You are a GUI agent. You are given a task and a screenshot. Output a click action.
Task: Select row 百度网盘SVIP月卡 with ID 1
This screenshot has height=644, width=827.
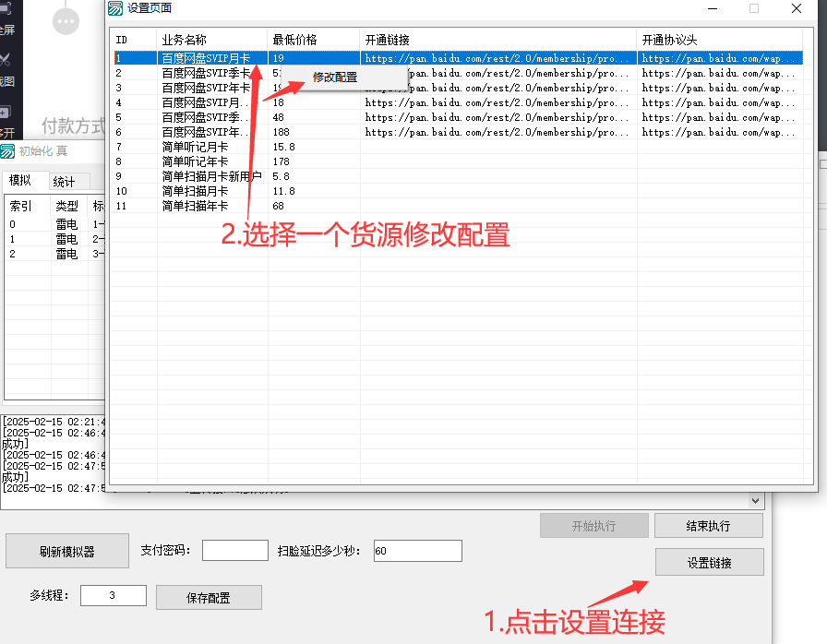coord(459,58)
